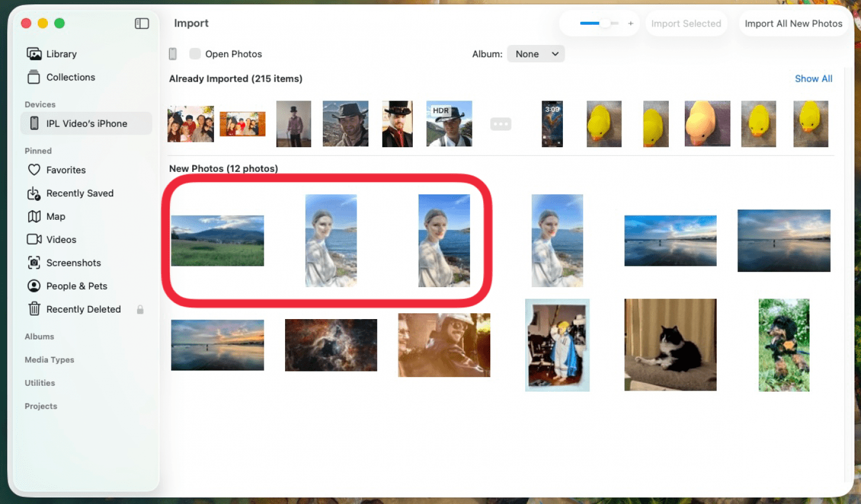Image resolution: width=861 pixels, height=504 pixels.
Task: Open the Collections section
Action: click(x=70, y=77)
